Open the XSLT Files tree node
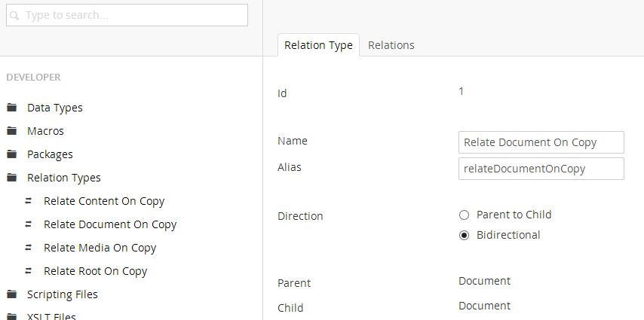 (x=51, y=315)
